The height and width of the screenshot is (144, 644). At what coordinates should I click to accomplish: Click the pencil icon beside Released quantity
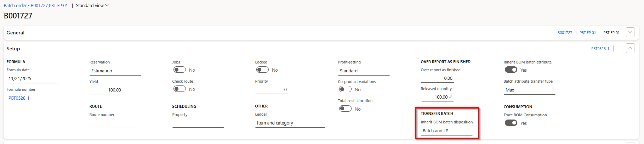(x=450, y=97)
